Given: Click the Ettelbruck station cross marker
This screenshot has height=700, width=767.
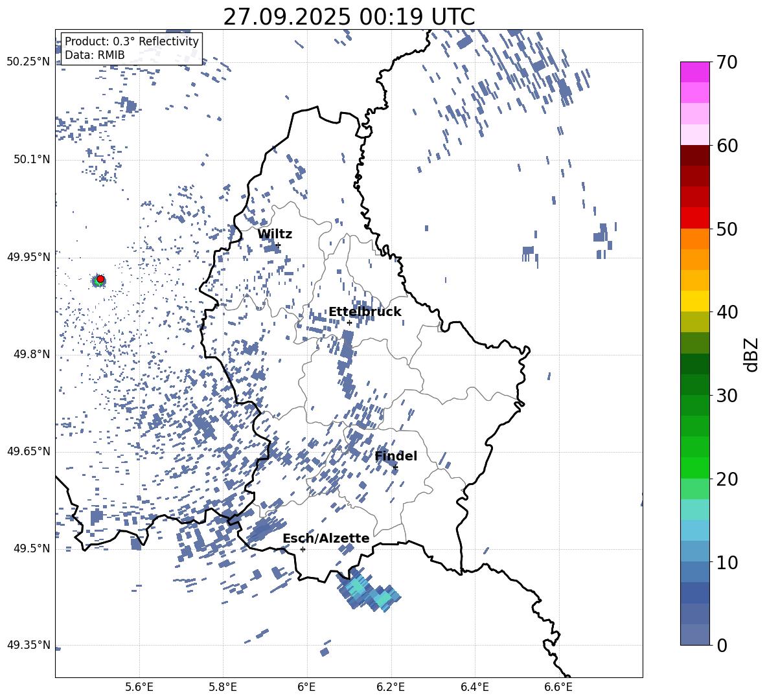Looking at the screenshot, I should tap(349, 322).
